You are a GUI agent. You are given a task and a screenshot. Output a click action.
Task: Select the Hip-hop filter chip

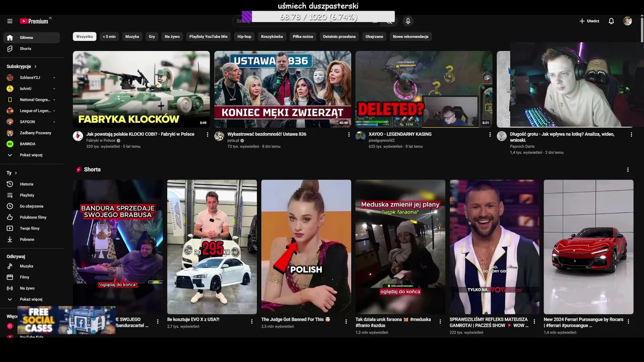coord(245,37)
